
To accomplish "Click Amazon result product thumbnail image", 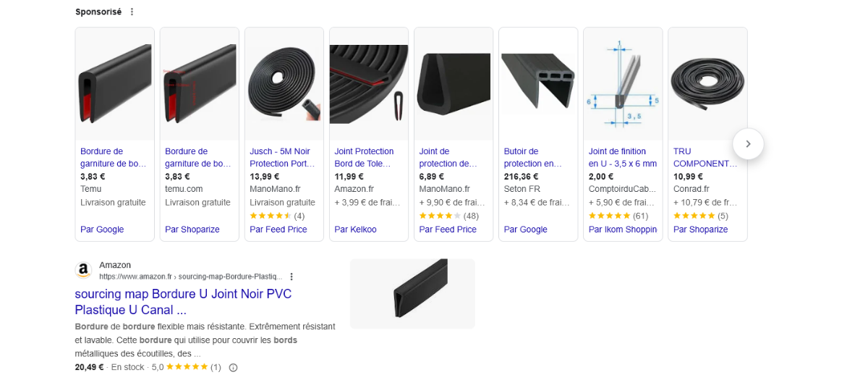I will point(412,293).
